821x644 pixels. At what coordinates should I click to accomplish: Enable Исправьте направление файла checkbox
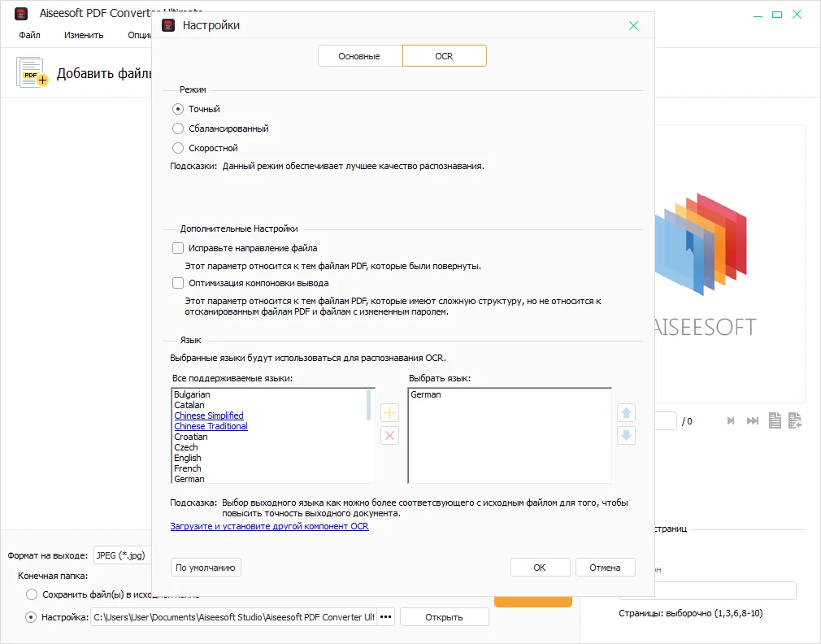[x=178, y=248]
